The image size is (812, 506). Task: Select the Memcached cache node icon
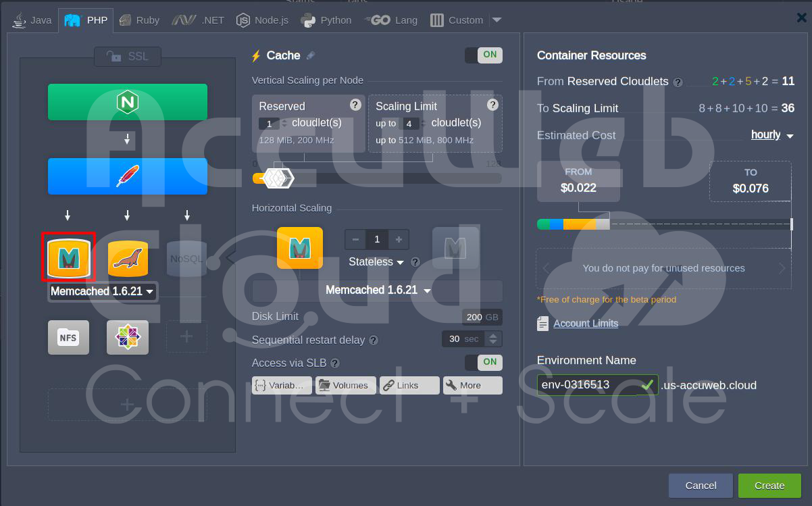click(68, 257)
